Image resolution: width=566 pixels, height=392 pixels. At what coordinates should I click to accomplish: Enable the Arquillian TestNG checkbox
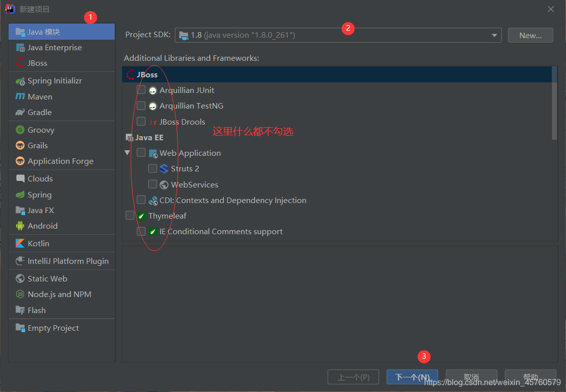(x=141, y=106)
